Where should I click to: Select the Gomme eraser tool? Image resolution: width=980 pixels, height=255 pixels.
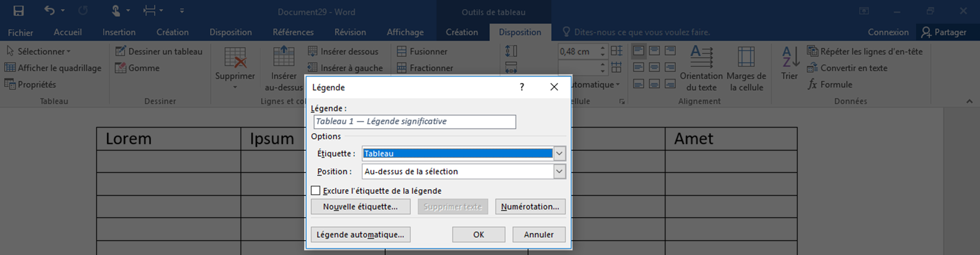tap(137, 68)
